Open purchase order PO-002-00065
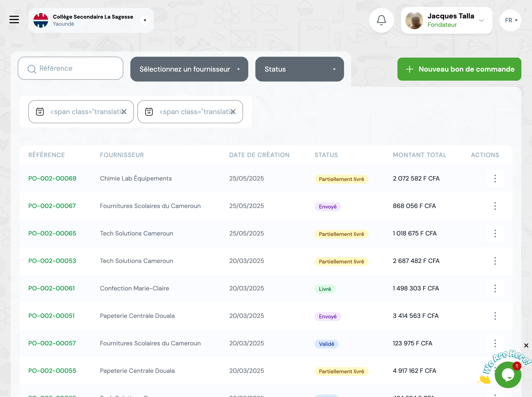The width and height of the screenshot is (532, 397). click(x=52, y=233)
